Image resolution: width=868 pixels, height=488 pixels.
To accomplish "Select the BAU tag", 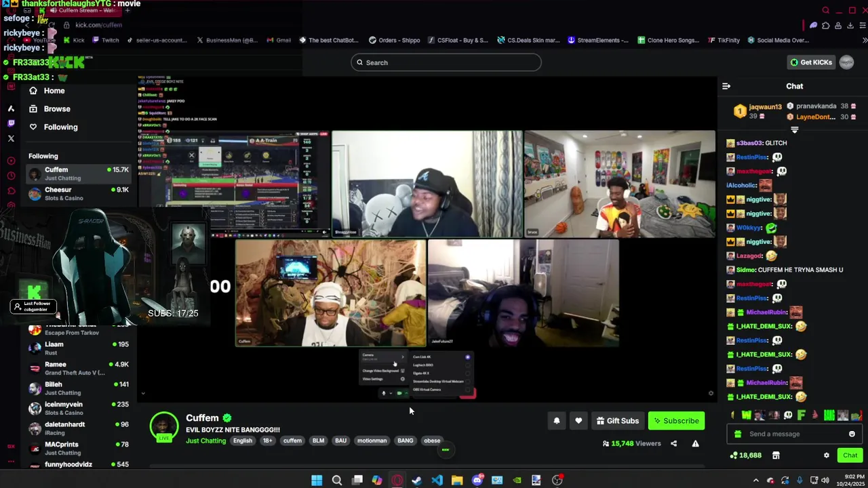I will click(340, 441).
